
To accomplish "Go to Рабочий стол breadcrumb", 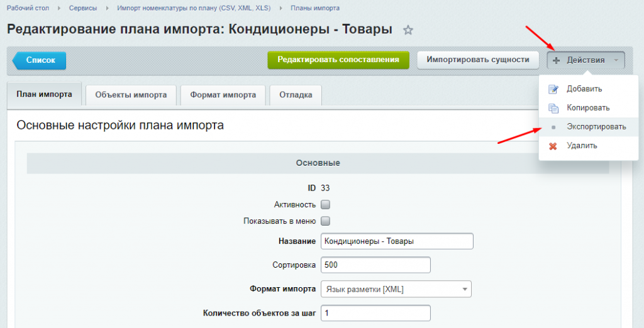I will (x=28, y=8).
